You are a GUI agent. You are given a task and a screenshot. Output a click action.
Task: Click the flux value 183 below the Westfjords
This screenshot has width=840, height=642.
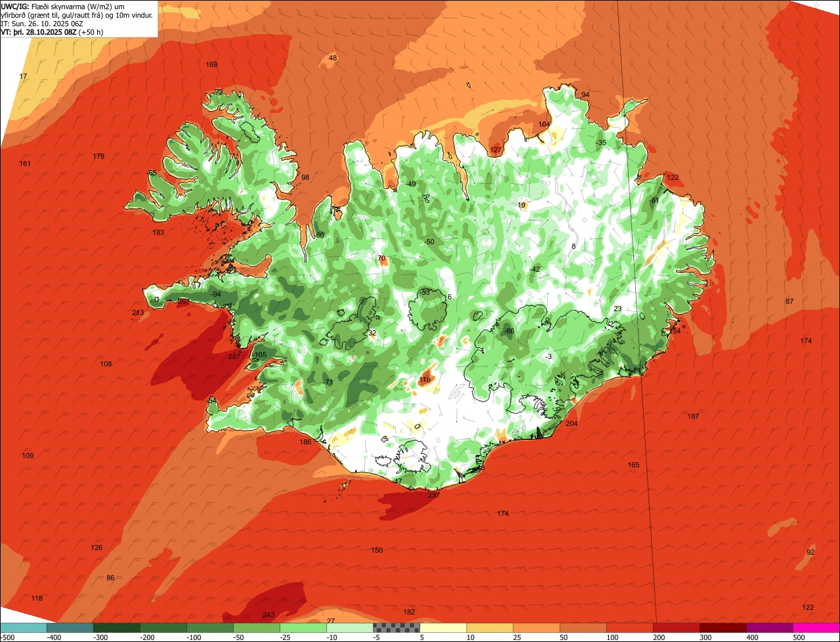pos(158,232)
